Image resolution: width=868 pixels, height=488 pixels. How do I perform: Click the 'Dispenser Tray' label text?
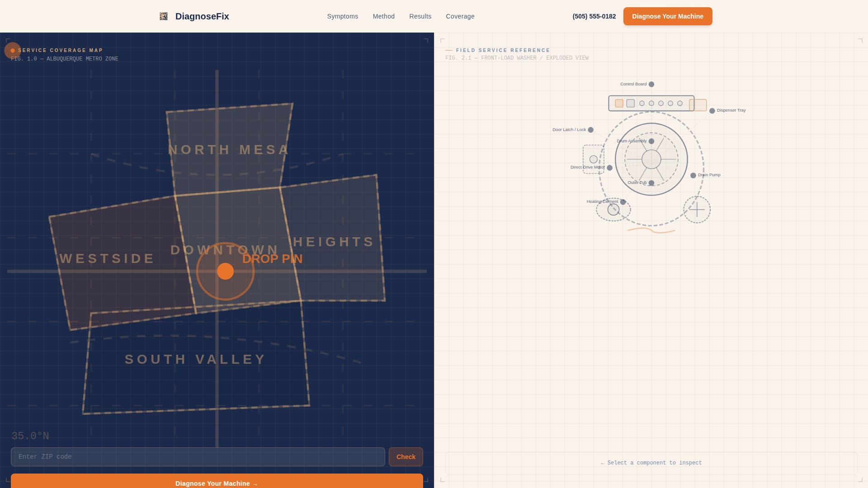click(731, 110)
